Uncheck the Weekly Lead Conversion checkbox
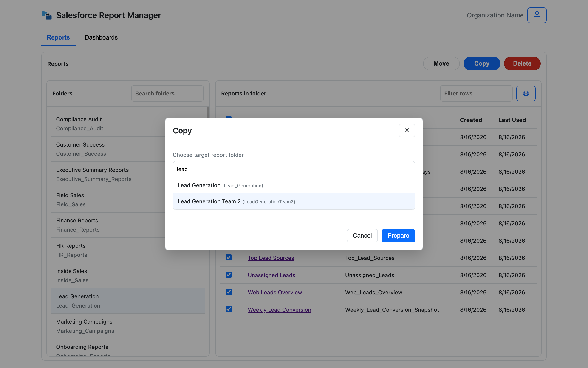 [229, 309]
